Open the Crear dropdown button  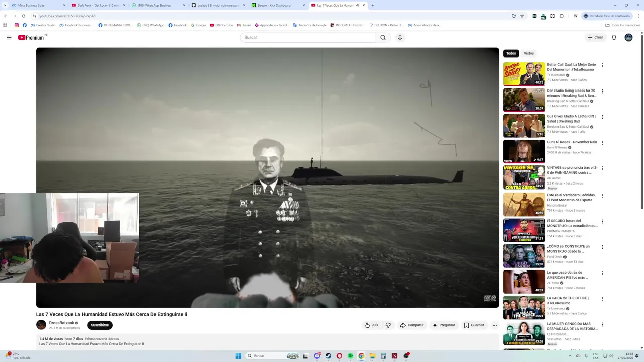click(x=595, y=37)
